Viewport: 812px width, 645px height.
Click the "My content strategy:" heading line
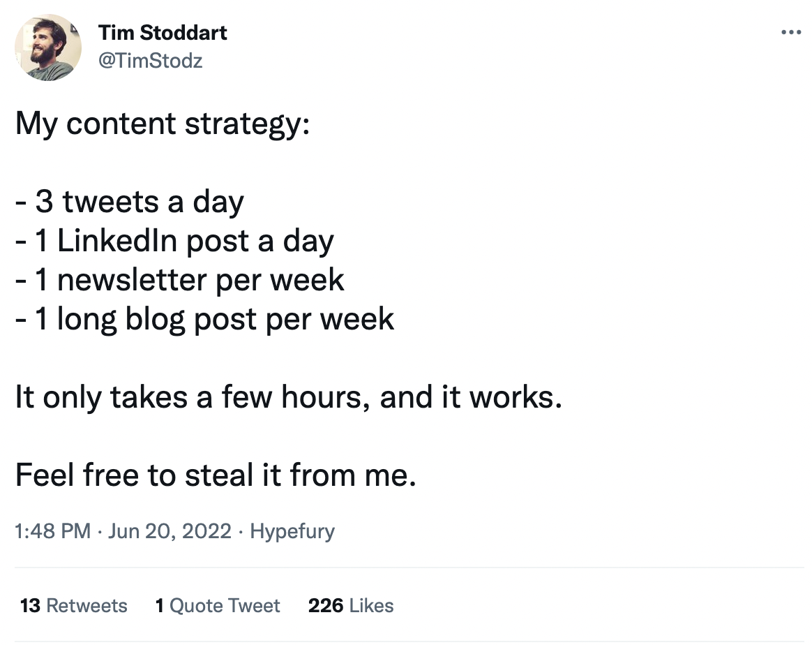[163, 124]
